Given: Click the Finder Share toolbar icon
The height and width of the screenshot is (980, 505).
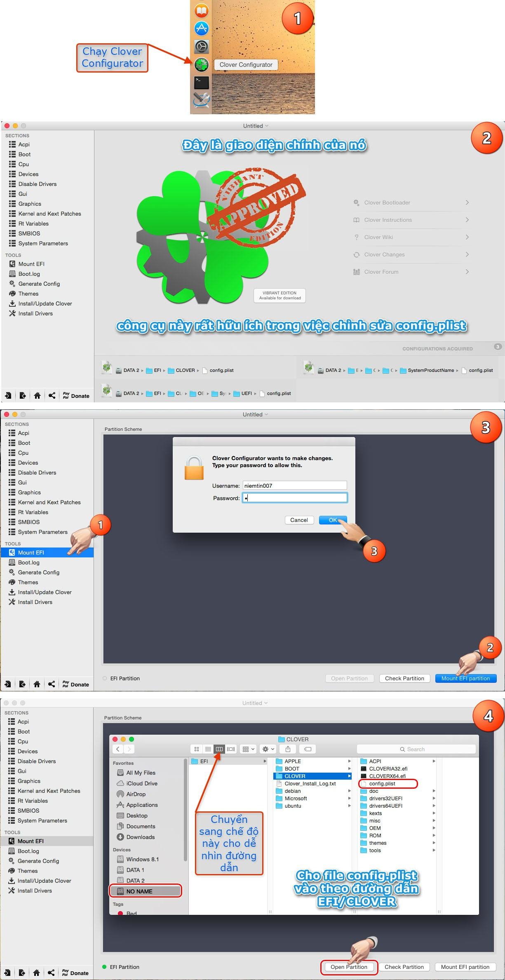Looking at the screenshot, I should [x=288, y=749].
